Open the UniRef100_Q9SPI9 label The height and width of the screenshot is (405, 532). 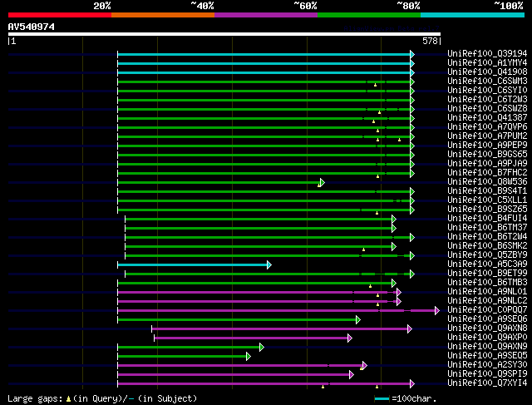tap(487, 374)
